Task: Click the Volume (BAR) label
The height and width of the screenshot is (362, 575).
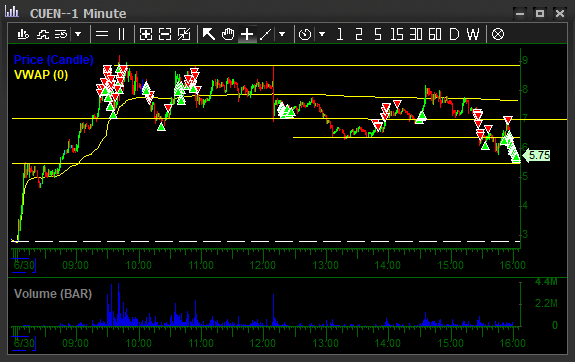Action: pos(53,294)
